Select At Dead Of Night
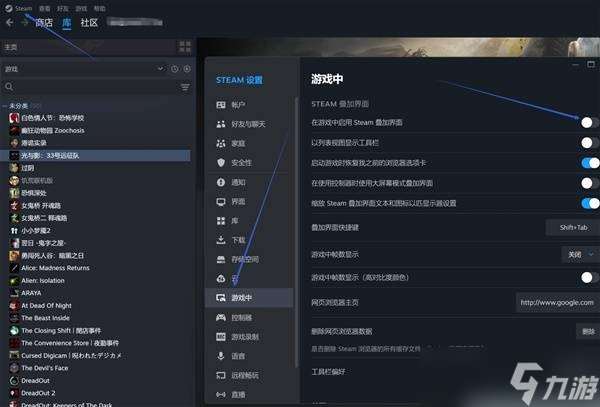Image resolution: width=600 pixels, height=407 pixels. coord(40,306)
